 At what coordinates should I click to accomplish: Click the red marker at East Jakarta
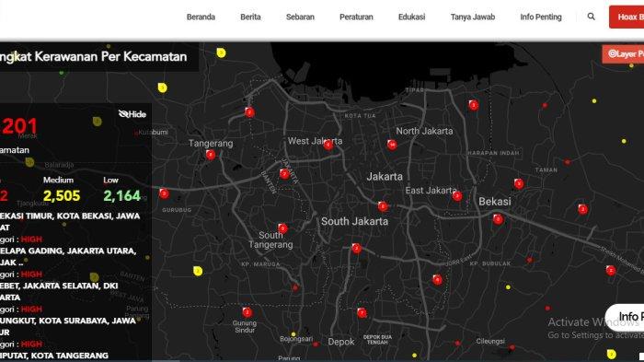pos(457,196)
